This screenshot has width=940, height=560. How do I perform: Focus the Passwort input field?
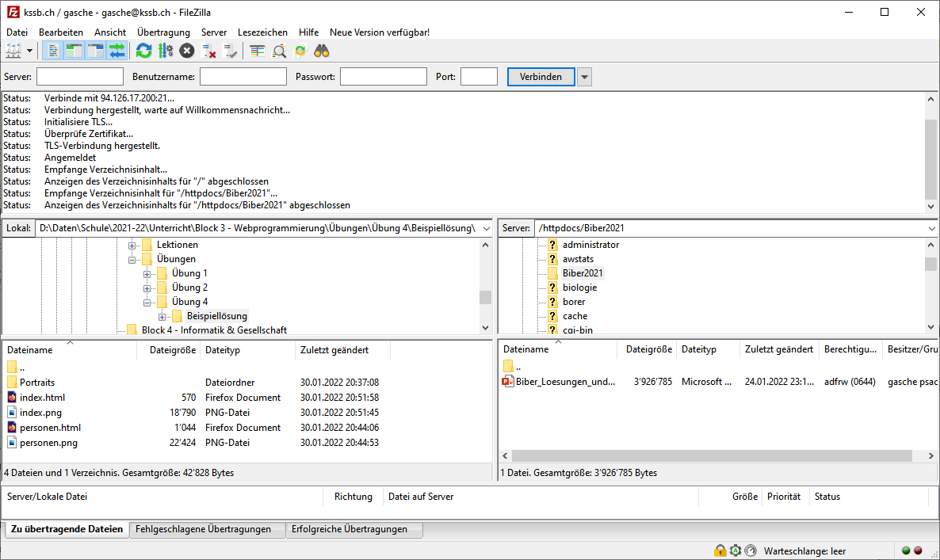pos(383,77)
